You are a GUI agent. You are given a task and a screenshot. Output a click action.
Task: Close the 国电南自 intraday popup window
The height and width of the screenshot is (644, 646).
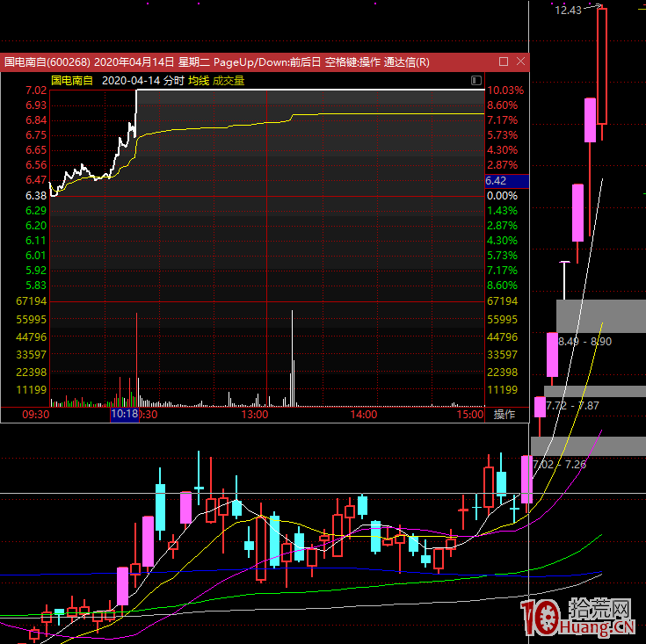[520, 62]
